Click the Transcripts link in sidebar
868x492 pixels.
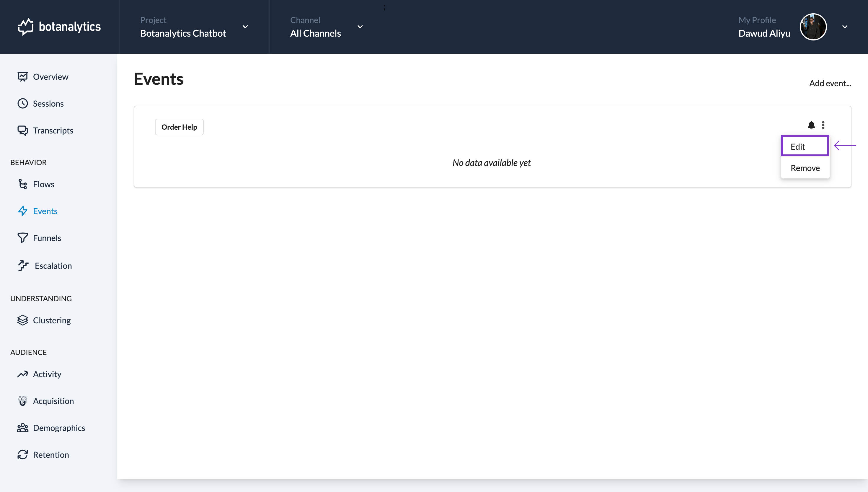click(x=53, y=130)
